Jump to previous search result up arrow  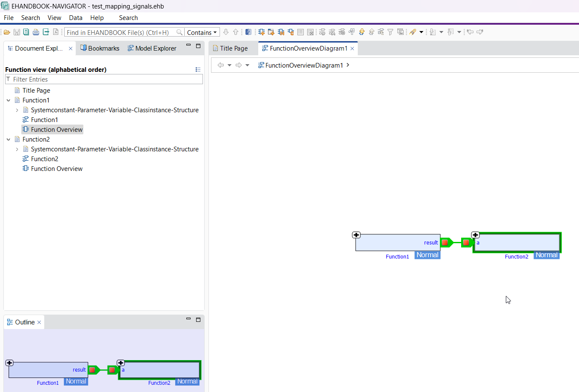point(236,32)
